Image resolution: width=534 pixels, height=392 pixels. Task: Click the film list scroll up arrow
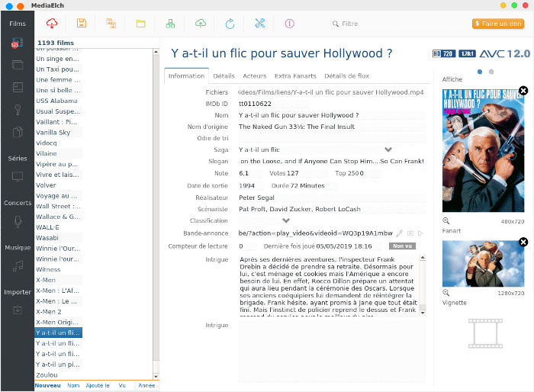tap(156, 52)
